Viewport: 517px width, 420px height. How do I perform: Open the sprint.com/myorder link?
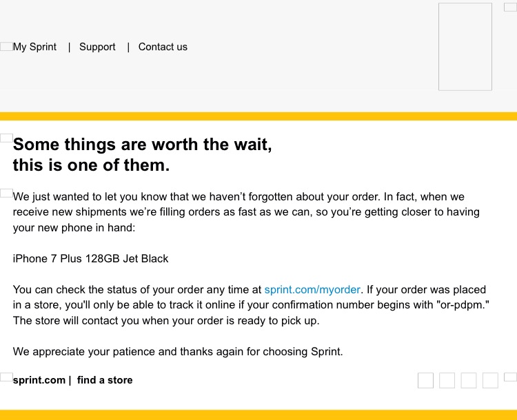(x=312, y=290)
